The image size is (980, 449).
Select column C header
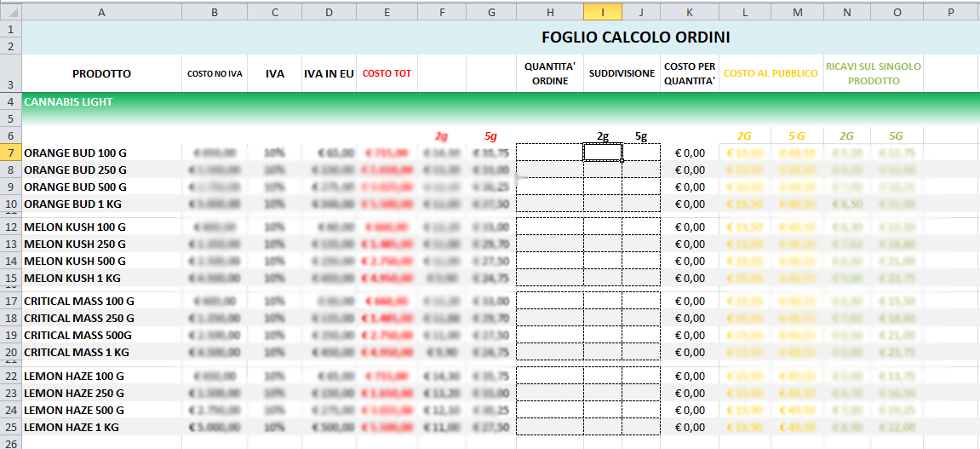coord(274,11)
